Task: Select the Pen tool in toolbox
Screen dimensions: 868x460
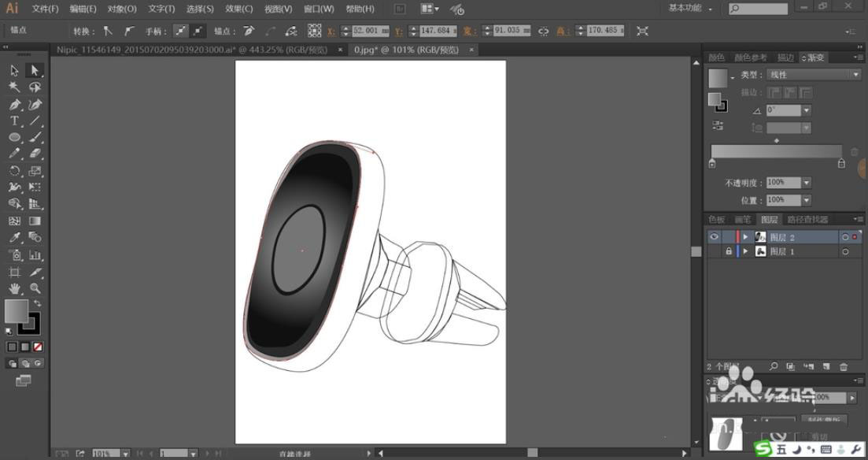Action: [x=14, y=104]
